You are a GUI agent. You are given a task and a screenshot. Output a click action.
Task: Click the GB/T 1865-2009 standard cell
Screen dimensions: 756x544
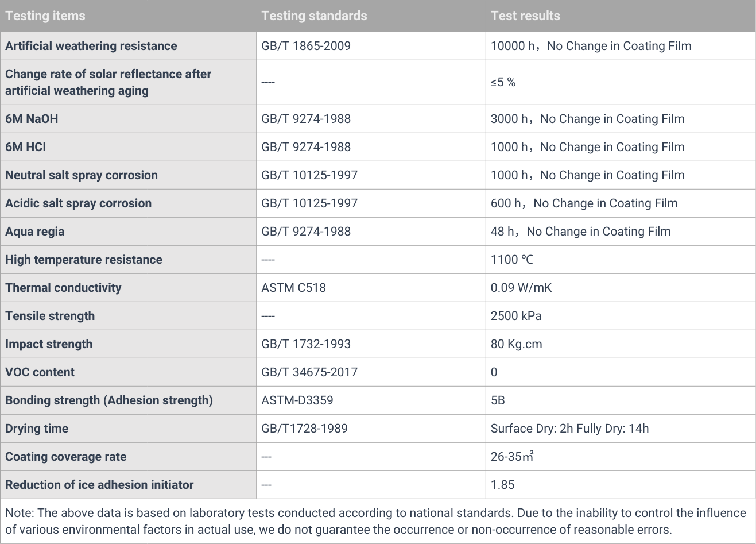[306, 46]
